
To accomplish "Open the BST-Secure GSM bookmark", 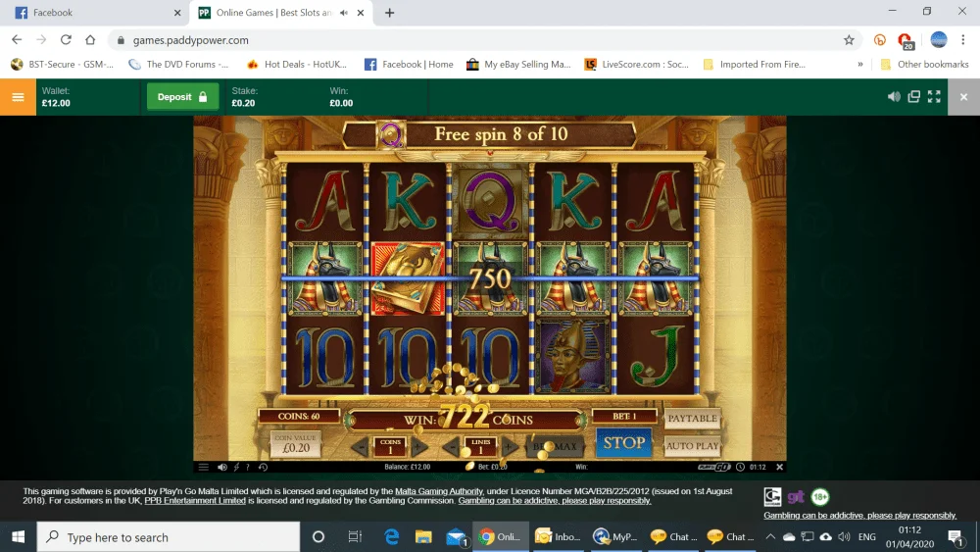I will click(62, 65).
